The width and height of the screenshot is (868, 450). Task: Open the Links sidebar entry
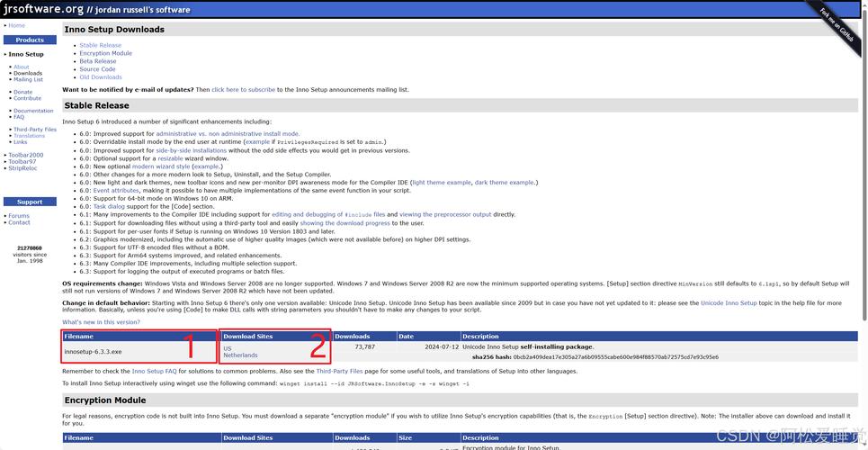(21, 142)
